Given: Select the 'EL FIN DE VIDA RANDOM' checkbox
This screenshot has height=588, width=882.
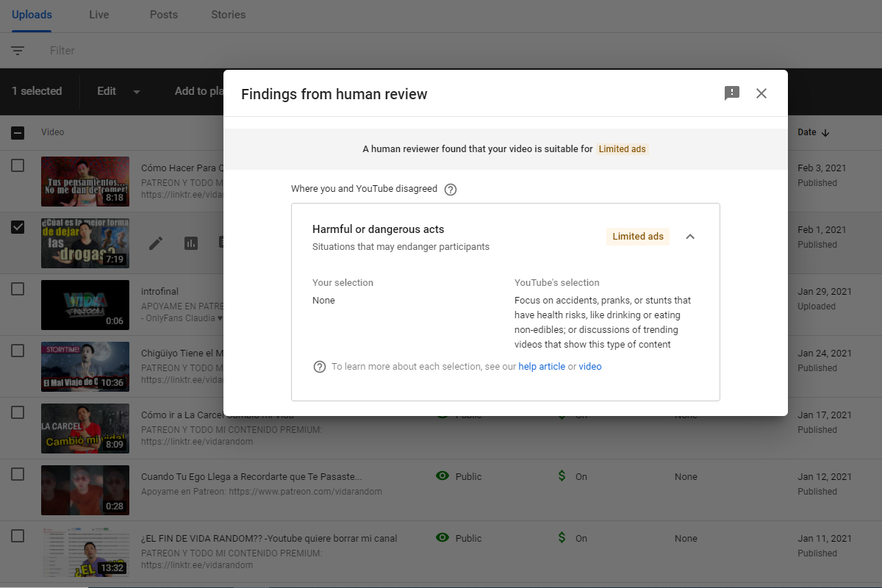Looking at the screenshot, I should click(18, 537).
